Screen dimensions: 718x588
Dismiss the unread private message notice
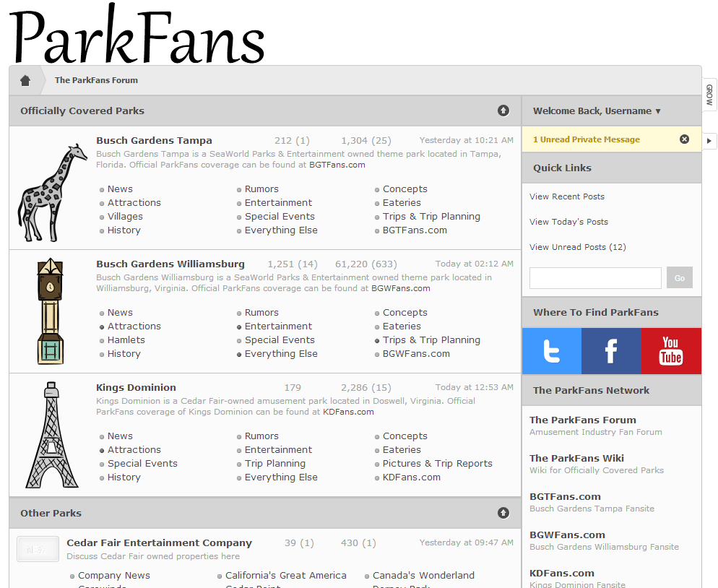(684, 139)
